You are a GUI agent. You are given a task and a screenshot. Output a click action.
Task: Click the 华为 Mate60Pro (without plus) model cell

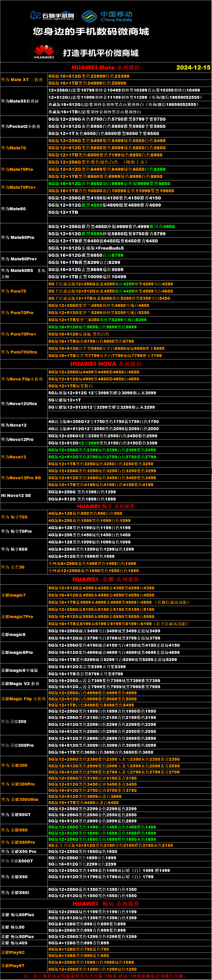tap(24, 237)
